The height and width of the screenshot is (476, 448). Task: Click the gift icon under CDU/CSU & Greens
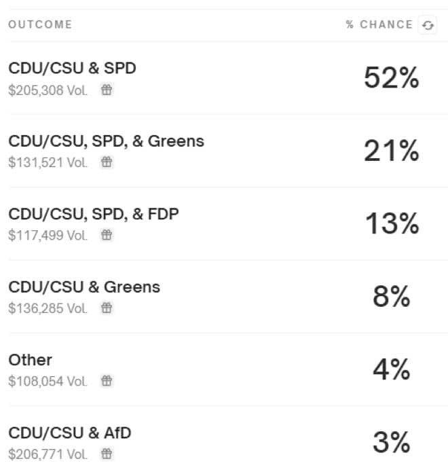[x=107, y=308]
